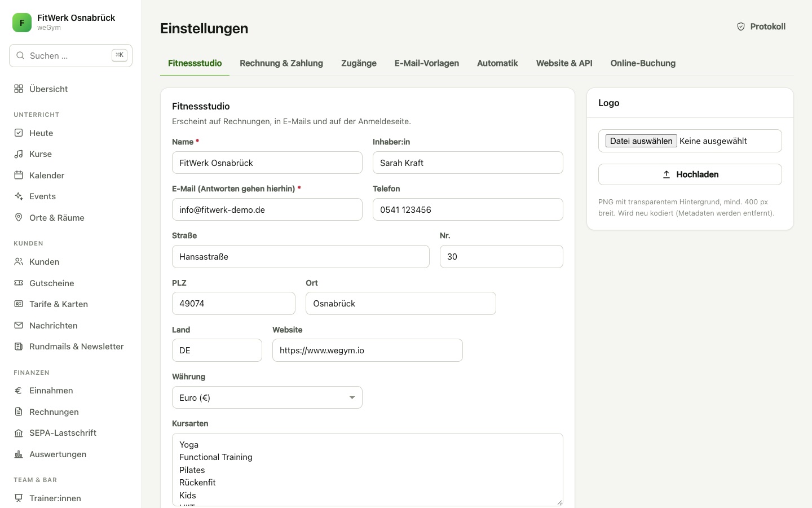Image resolution: width=812 pixels, height=508 pixels.
Task: Open the Zugänge tab
Action: (359, 63)
